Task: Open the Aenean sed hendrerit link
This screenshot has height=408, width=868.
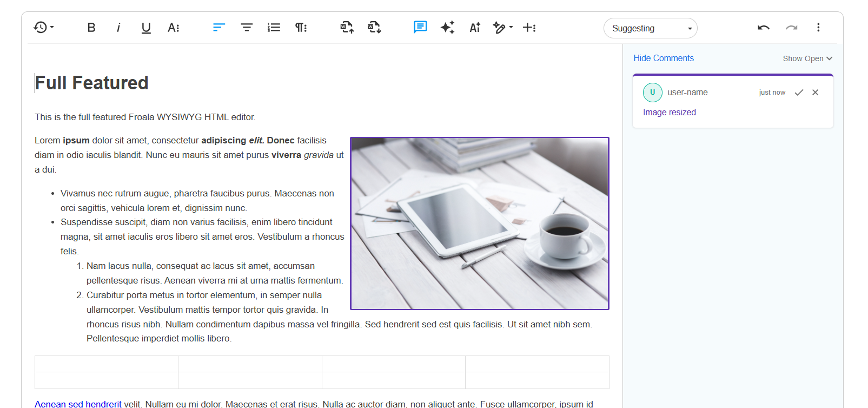Action: pos(78,404)
